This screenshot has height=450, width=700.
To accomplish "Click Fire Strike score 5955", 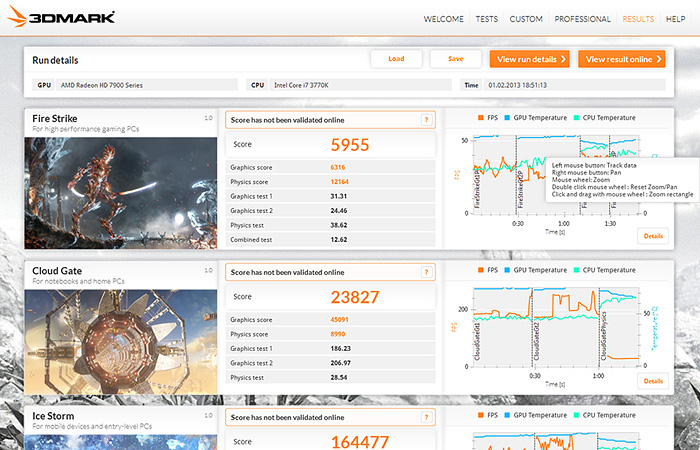I will pos(350,145).
